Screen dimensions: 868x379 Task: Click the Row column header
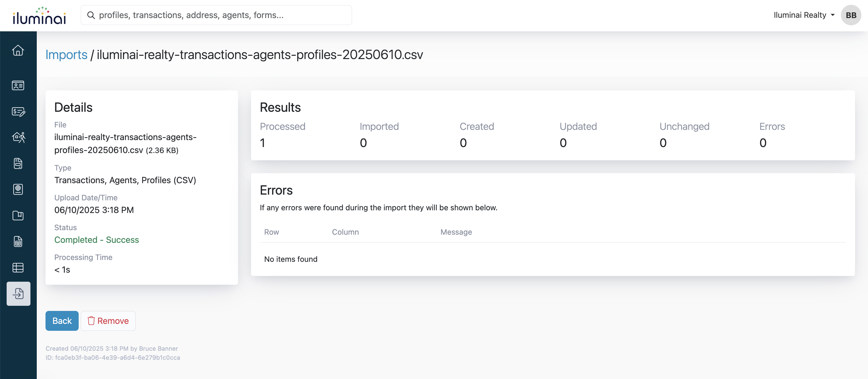pyautogui.click(x=271, y=232)
